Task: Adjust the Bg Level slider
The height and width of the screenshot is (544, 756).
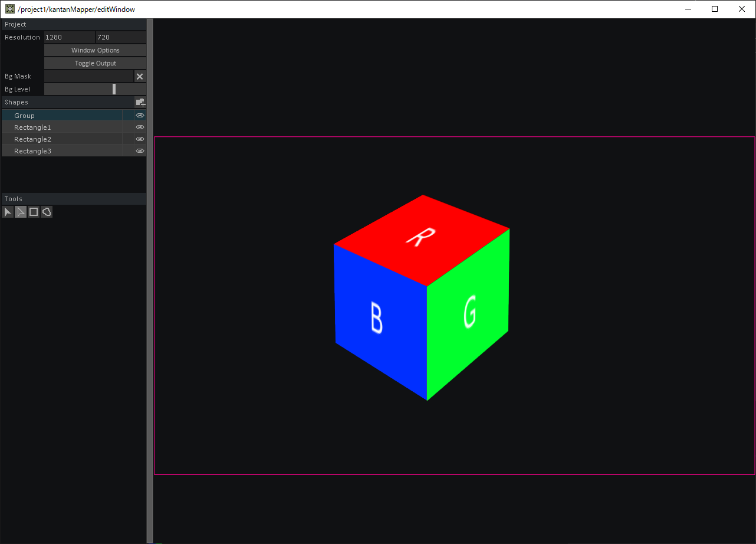Action: (114, 89)
